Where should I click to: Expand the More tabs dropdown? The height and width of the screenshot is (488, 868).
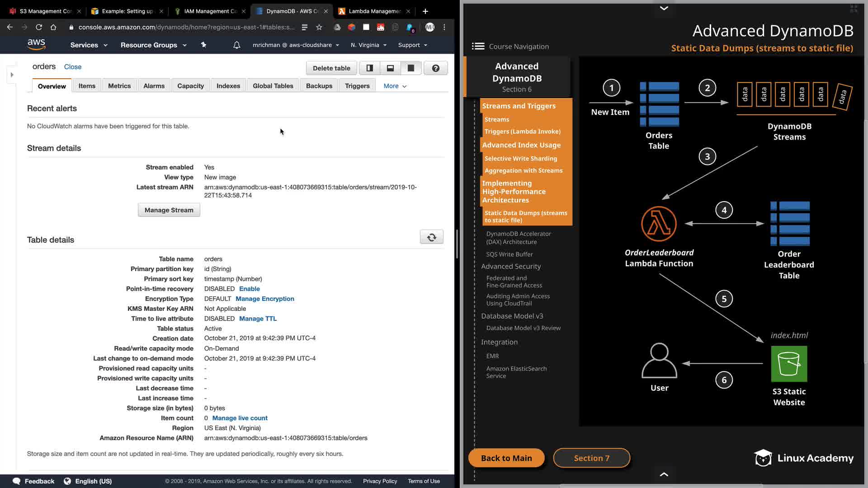point(395,86)
